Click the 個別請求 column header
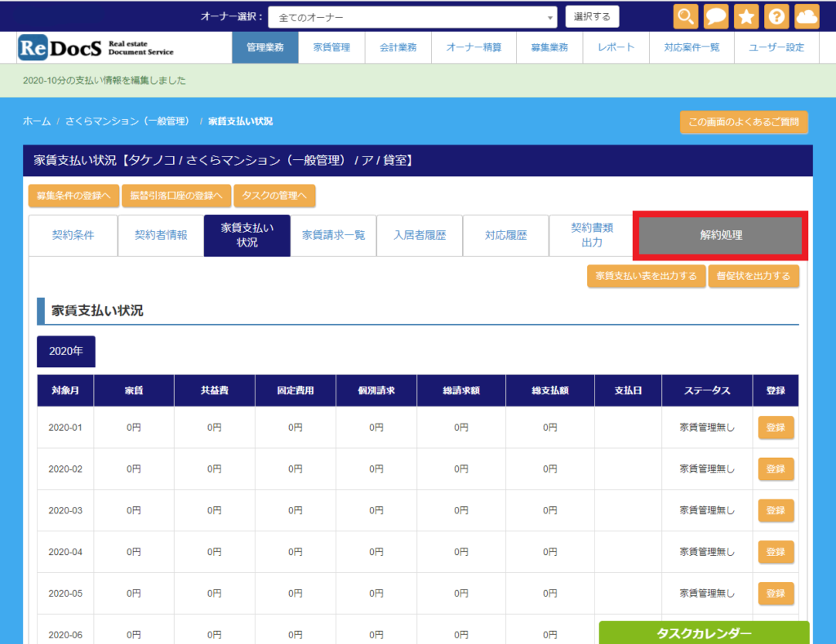 (376, 391)
